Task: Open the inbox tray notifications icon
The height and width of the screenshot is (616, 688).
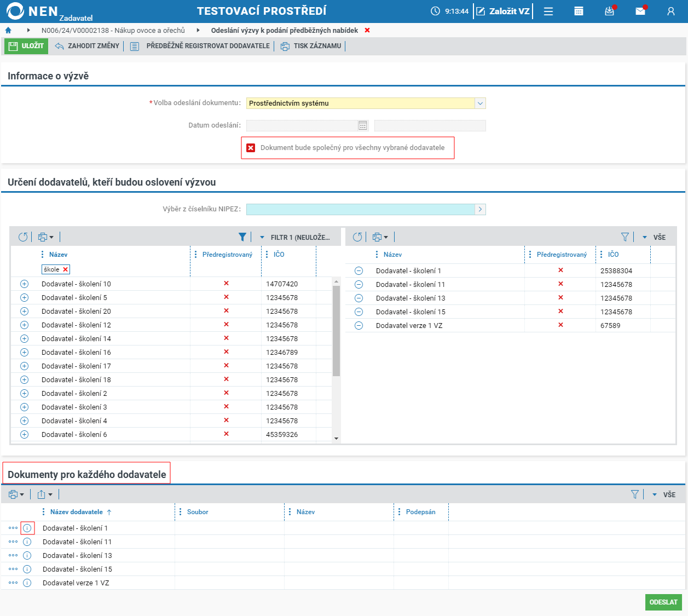Action: click(609, 11)
